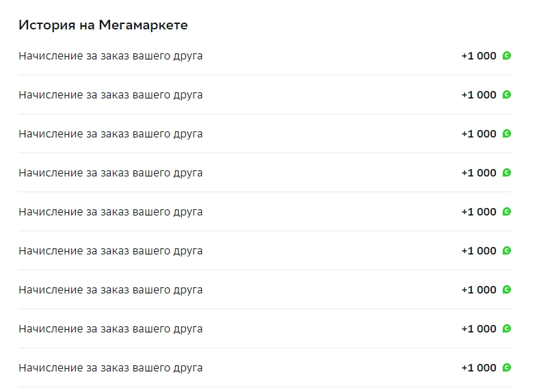The height and width of the screenshot is (392, 537).
Task: Click the green bonus icon in seventh row
Action: [506, 289]
